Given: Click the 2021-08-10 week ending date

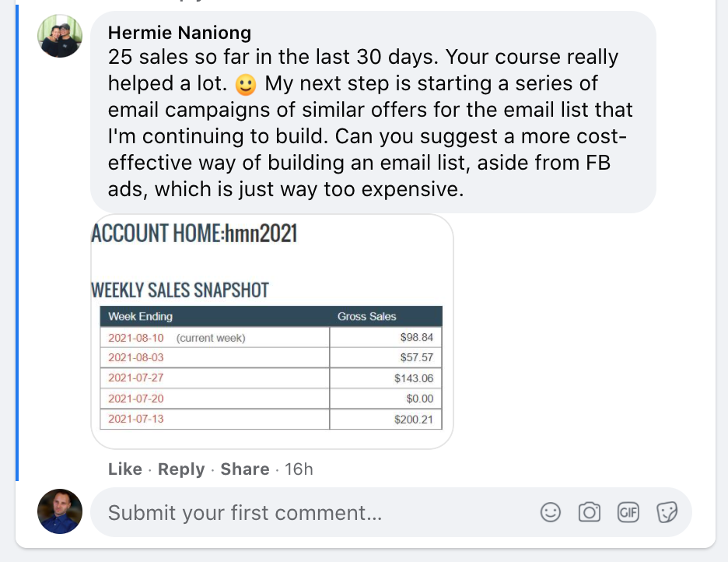Looking at the screenshot, I should [x=136, y=338].
